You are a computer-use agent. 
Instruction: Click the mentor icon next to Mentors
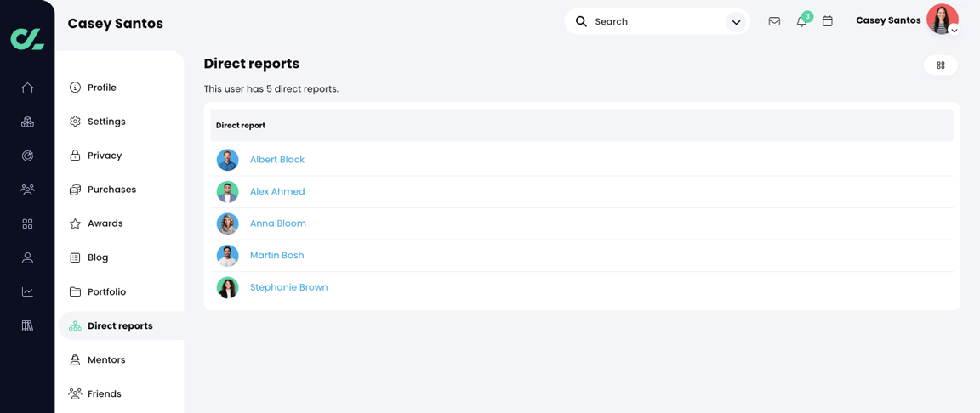click(75, 360)
